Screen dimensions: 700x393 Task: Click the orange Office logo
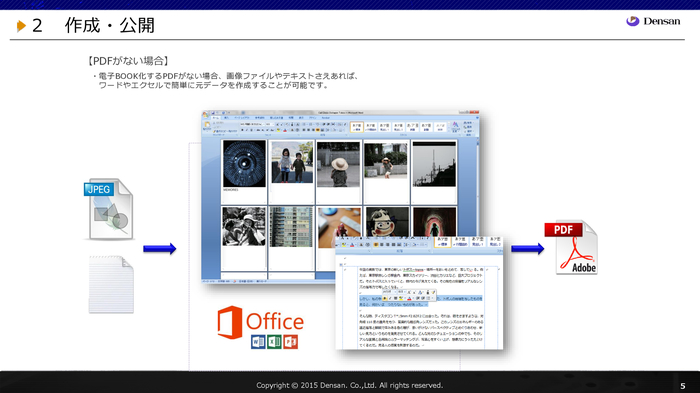[x=261, y=322]
